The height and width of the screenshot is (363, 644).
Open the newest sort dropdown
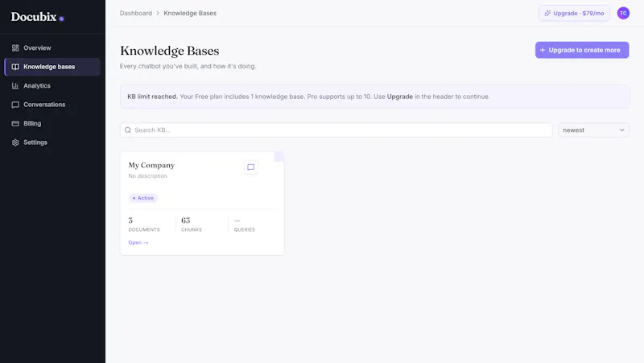593,130
